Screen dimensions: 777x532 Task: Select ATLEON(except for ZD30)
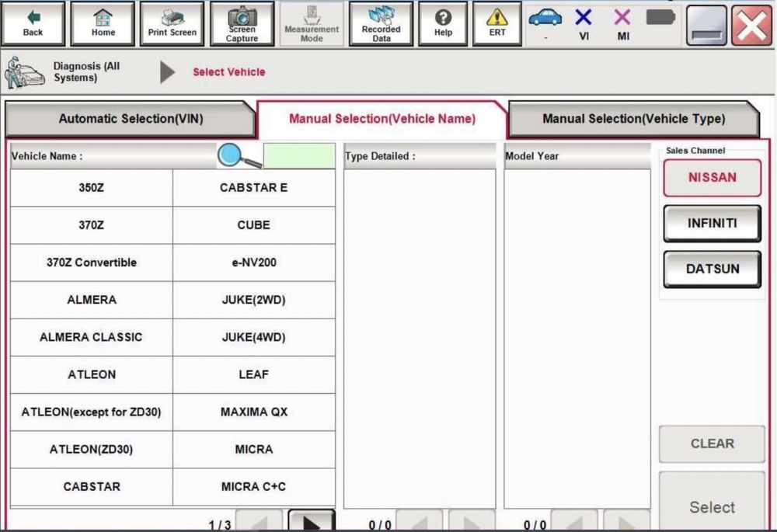[91, 412]
